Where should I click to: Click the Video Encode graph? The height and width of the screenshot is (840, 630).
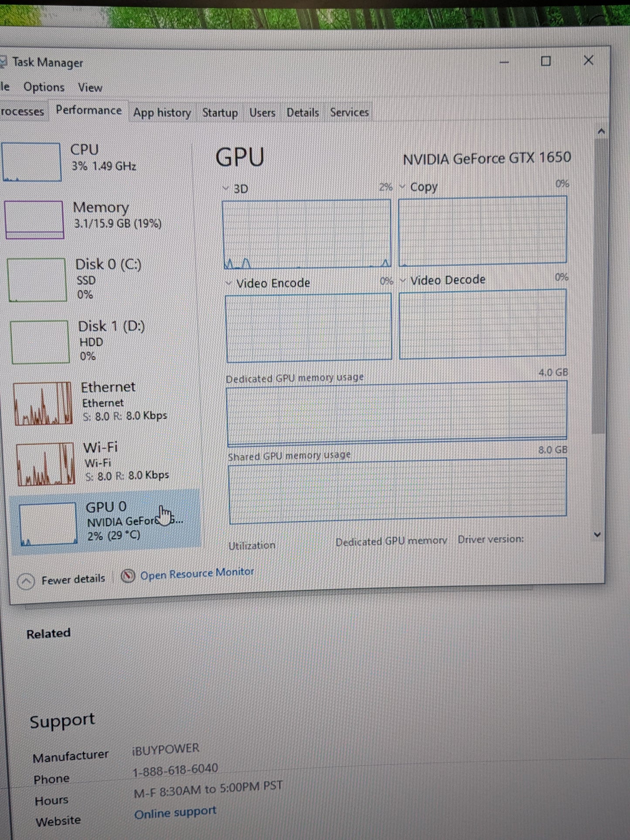click(x=309, y=327)
